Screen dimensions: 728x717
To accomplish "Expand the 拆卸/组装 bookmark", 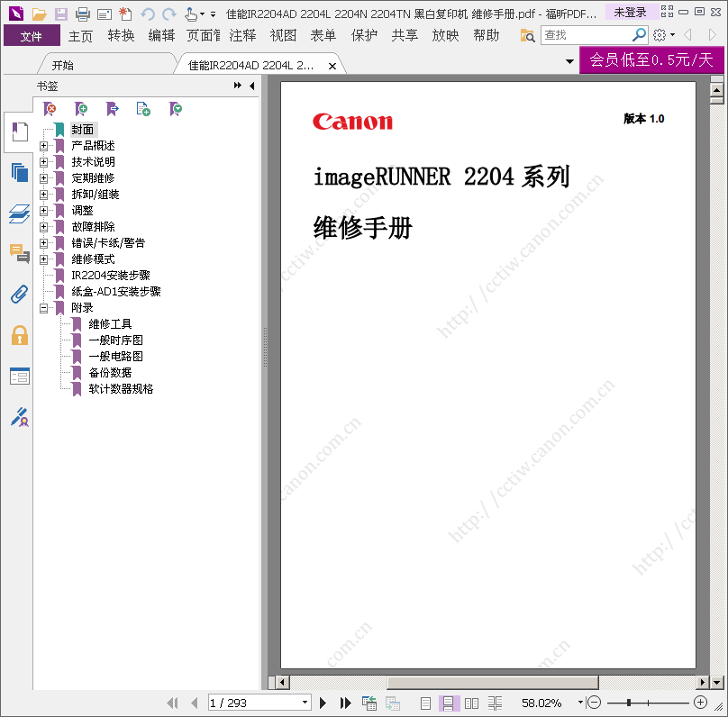I will pyautogui.click(x=43, y=195).
